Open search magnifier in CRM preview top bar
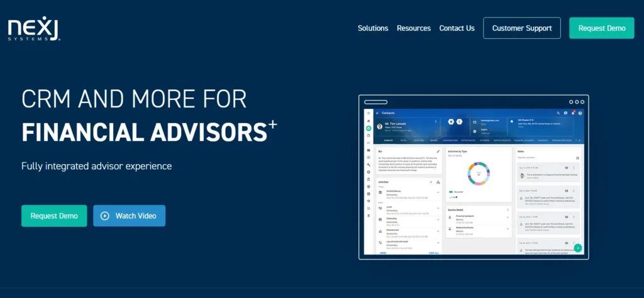644x298 pixels. pyautogui.click(x=558, y=113)
